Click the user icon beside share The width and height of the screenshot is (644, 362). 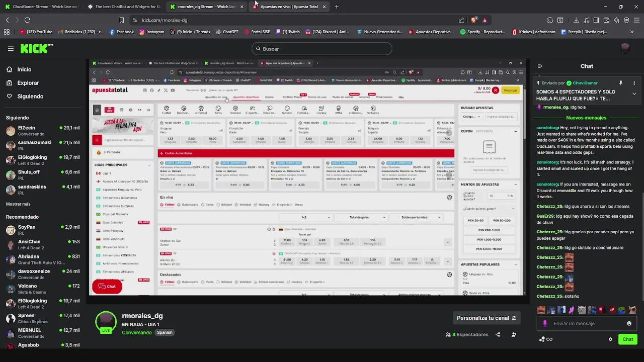(514, 334)
